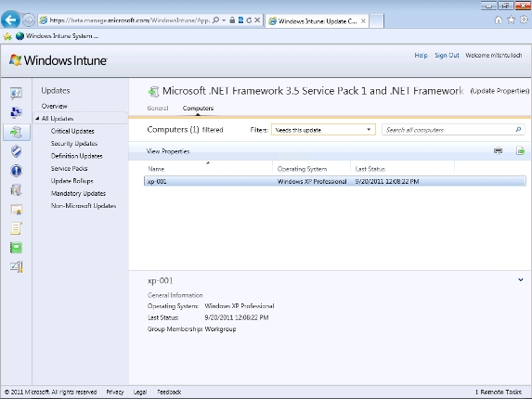Click the export list icon
The width and height of the screenshot is (532, 399).
(x=520, y=151)
